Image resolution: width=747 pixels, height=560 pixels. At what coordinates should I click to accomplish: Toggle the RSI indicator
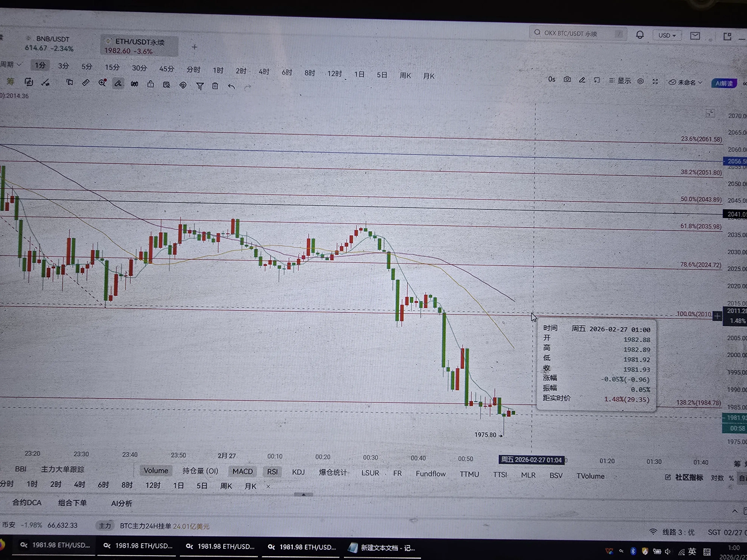coord(272,472)
